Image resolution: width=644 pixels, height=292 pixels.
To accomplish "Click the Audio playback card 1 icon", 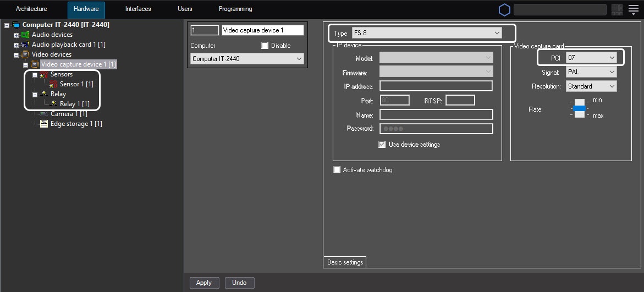I will 25,45.
